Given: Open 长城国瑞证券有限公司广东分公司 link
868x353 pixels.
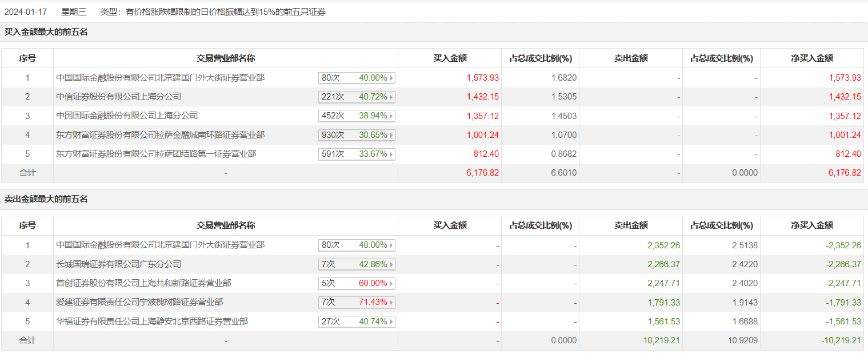Looking at the screenshot, I should [118, 264].
